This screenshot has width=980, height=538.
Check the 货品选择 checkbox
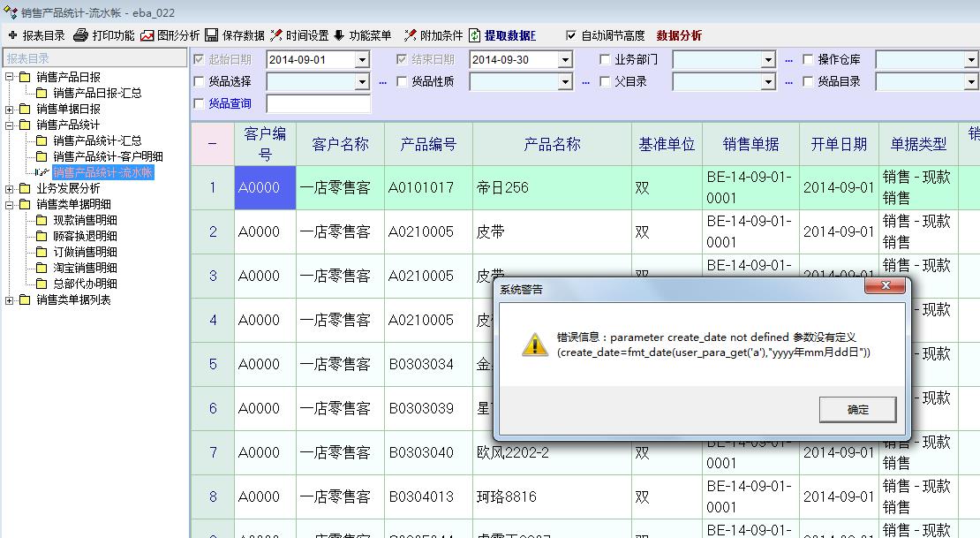pos(199,82)
